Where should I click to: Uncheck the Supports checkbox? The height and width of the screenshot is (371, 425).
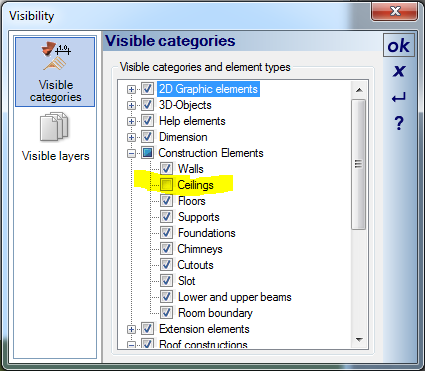coord(166,217)
